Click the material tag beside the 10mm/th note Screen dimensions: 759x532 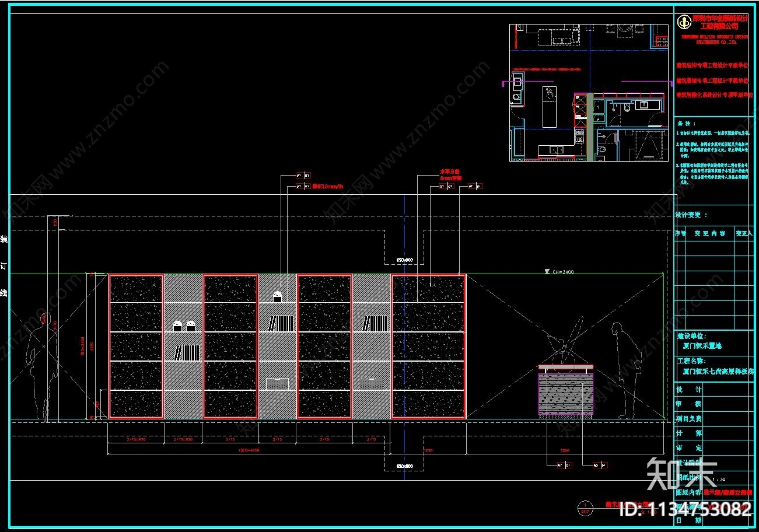(x=303, y=187)
